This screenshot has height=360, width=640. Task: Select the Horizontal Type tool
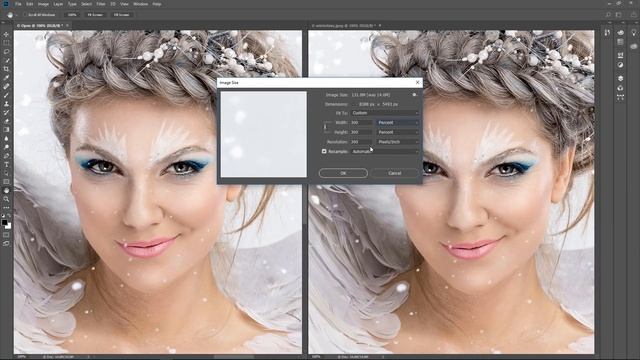(6, 164)
